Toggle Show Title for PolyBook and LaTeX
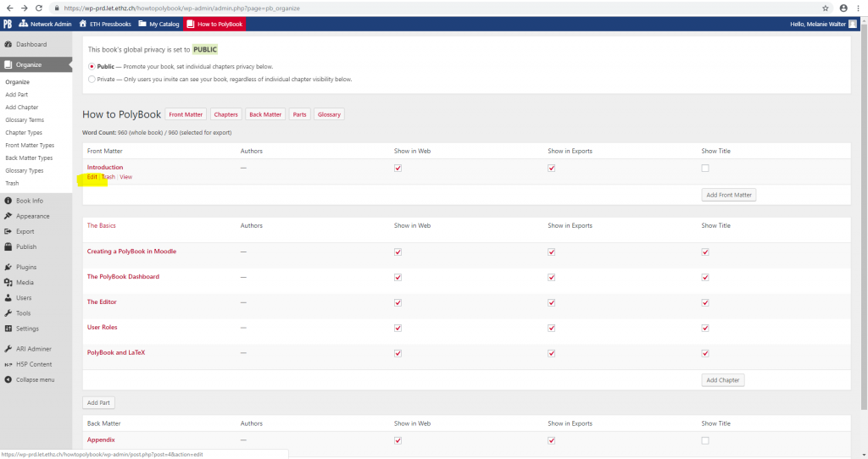Screen dimensions: 868x459 (705, 353)
